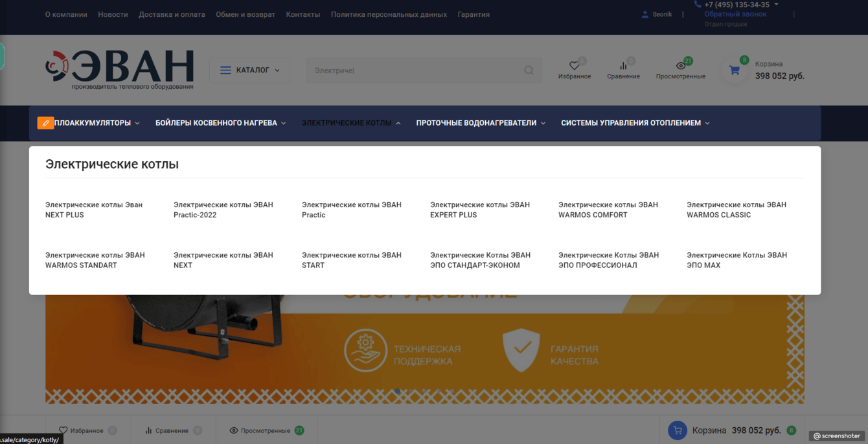Open Электрические котлы ЭВАН START

click(x=352, y=260)
